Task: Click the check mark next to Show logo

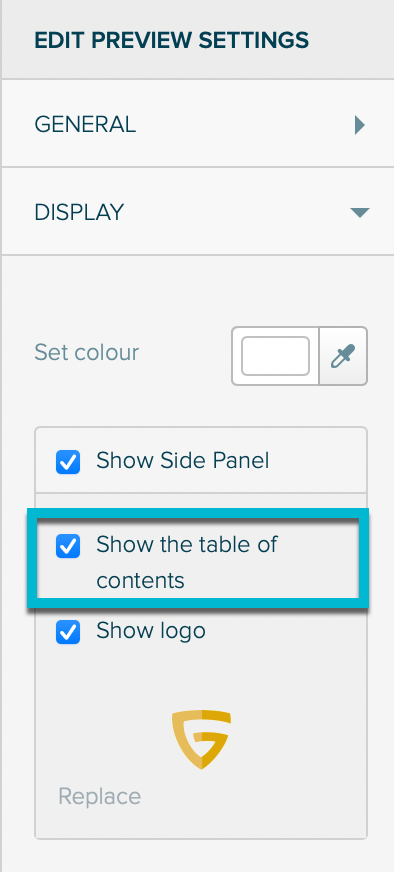Action: click(x=68, y=632)
